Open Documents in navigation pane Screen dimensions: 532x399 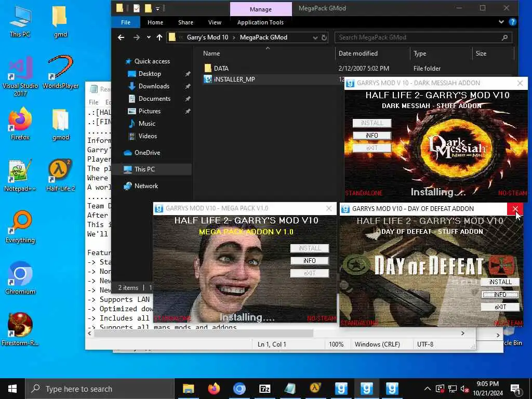[x=154, y=99]
